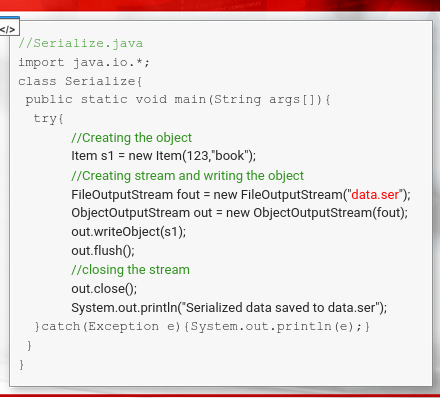Click the try{ statement
Image resolution: width=440 pixels, height=398 pixels.
(x=48, y=119)
